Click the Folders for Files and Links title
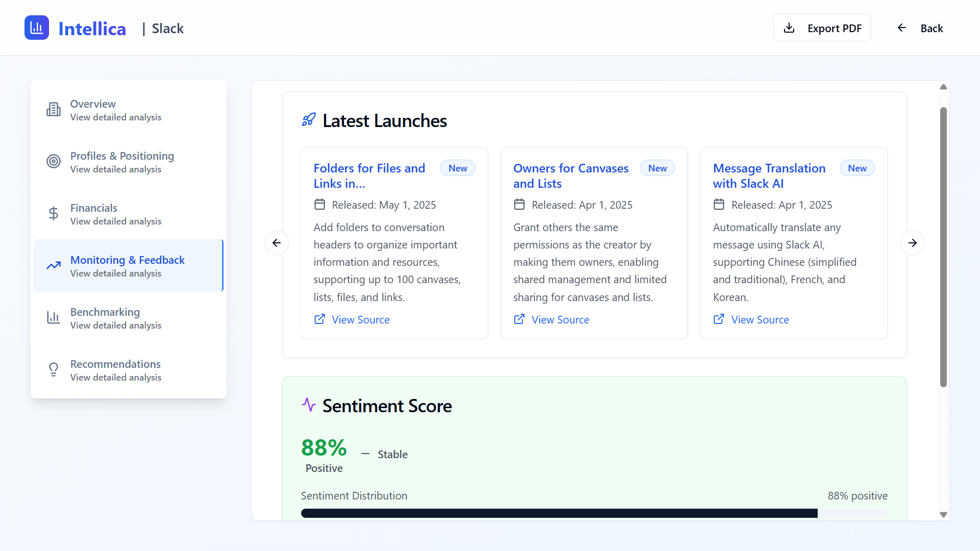This screenshot has width=980, height=551. click(x=369, y=176)
